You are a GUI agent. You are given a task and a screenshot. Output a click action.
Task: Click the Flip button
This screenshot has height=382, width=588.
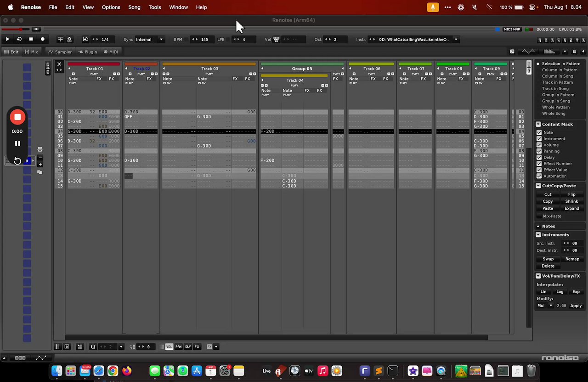pyautogui.click(x=572, y=194)
